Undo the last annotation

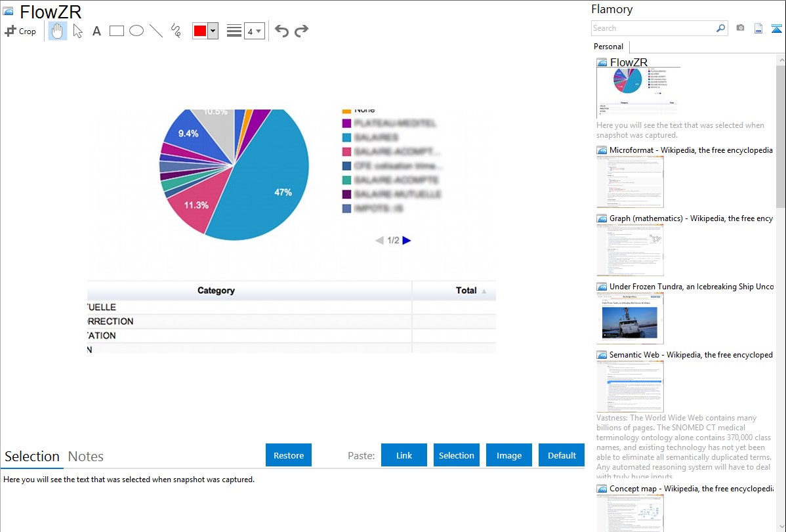tap(281, 31)
